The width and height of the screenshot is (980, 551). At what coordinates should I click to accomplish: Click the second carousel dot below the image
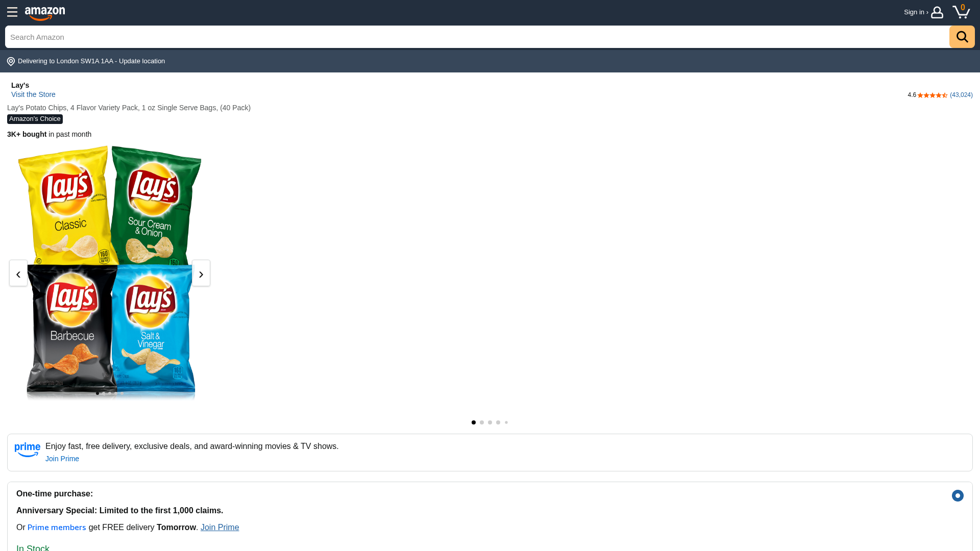point(482,422)
